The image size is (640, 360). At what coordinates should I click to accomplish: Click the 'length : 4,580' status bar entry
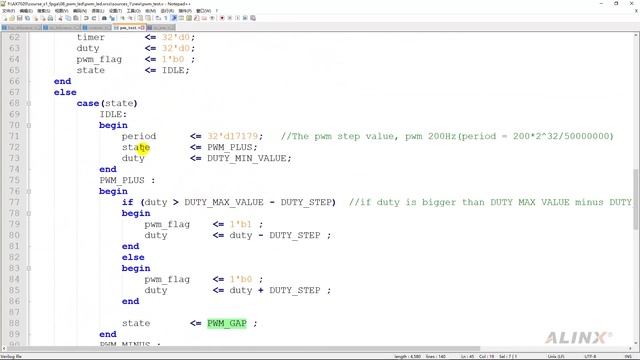[407, 356]
